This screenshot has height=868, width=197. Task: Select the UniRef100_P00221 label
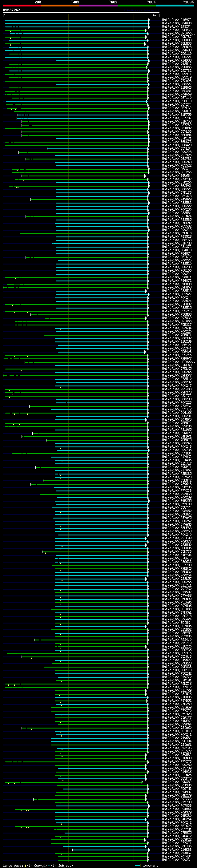(177, 57)
